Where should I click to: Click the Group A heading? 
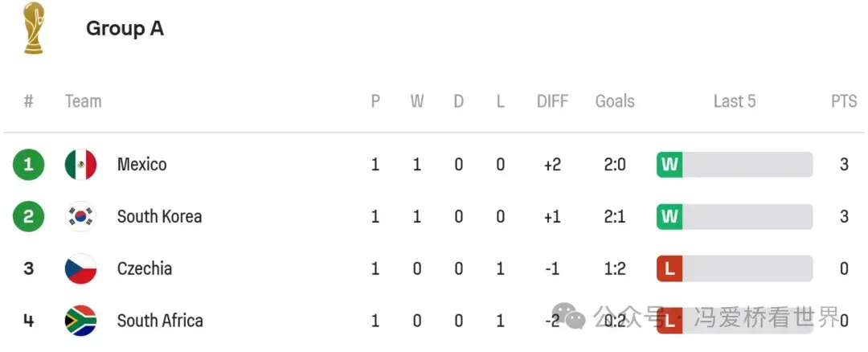point(125,28)
